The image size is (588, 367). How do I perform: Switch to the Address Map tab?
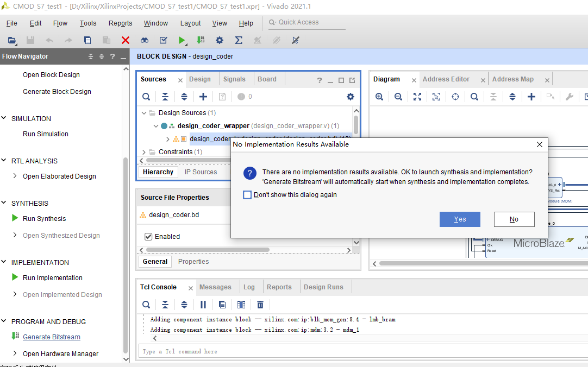tap(512, 79)
